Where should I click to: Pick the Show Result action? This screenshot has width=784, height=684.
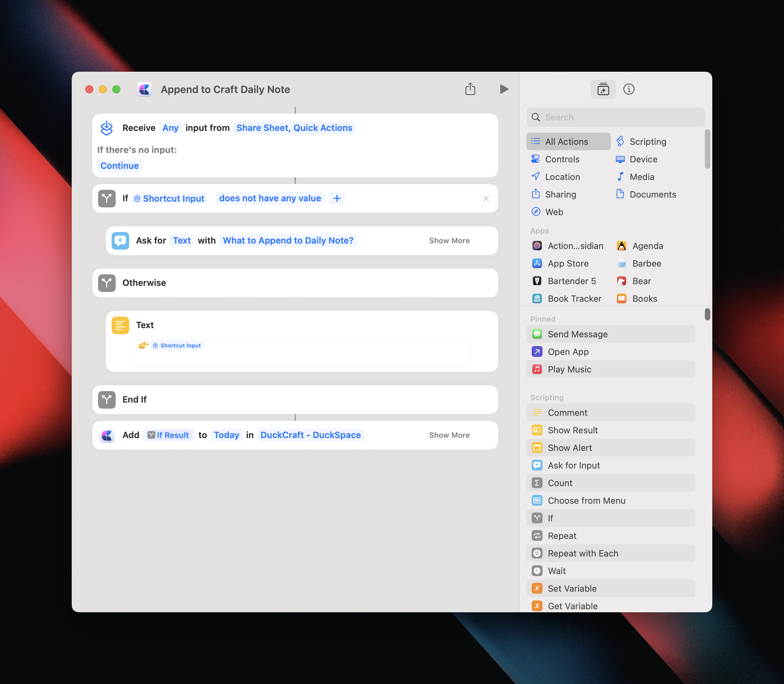pyautogui.click(x=611, y=430)
